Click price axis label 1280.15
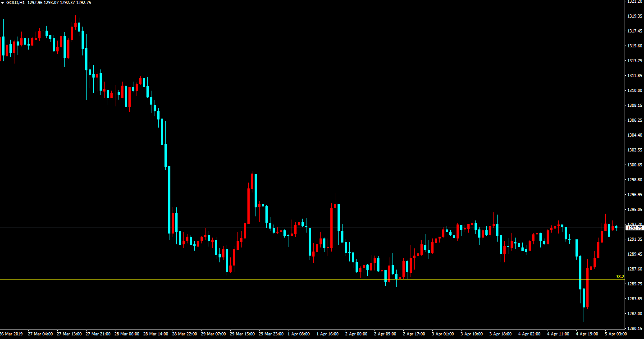Image resolution: width=644 pixels, height=339 pixels. 634,328
